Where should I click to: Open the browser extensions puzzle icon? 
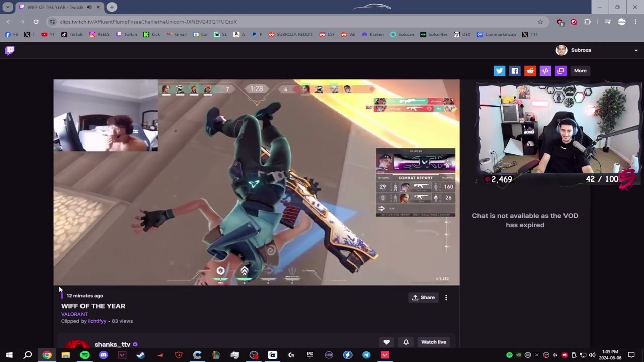587,22
